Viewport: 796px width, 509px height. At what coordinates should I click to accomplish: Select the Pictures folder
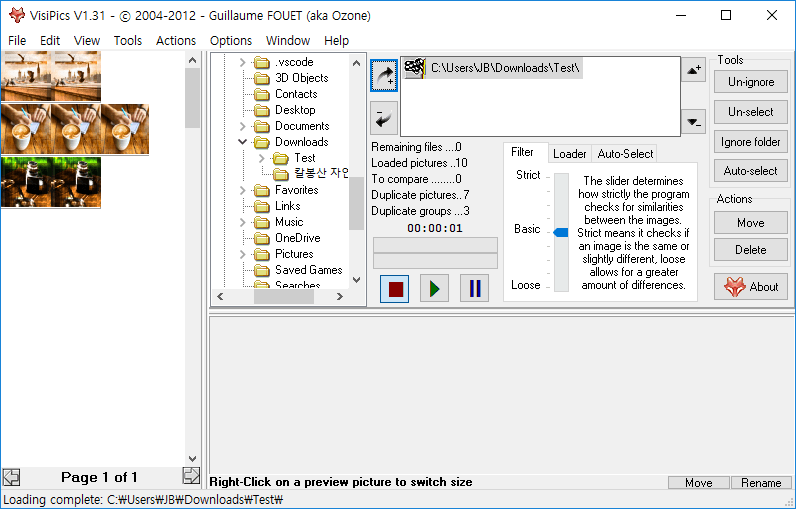(x=283, y=254)
